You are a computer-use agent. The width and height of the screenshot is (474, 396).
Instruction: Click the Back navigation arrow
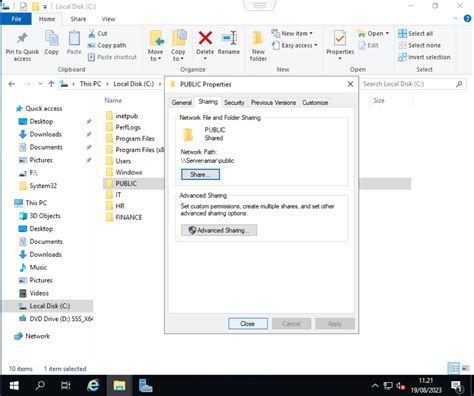coord(12,84)
